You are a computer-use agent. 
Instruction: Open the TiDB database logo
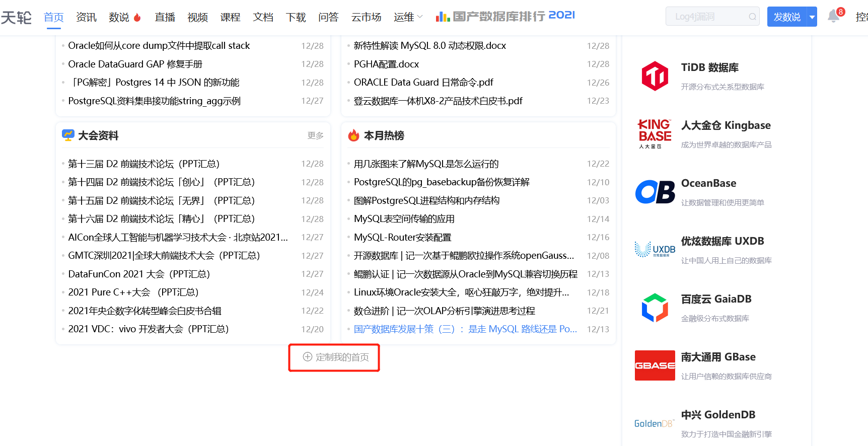pos(655,76)
